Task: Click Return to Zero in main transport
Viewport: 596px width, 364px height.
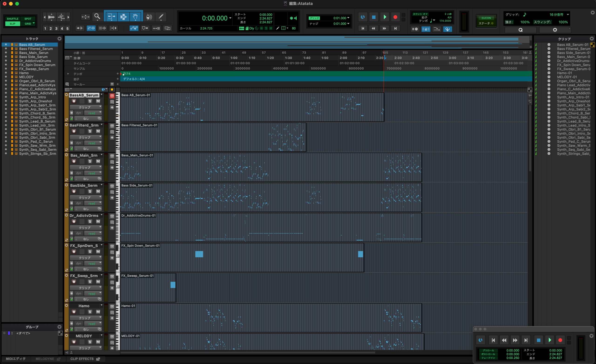Action: click(x=363, y=28)
